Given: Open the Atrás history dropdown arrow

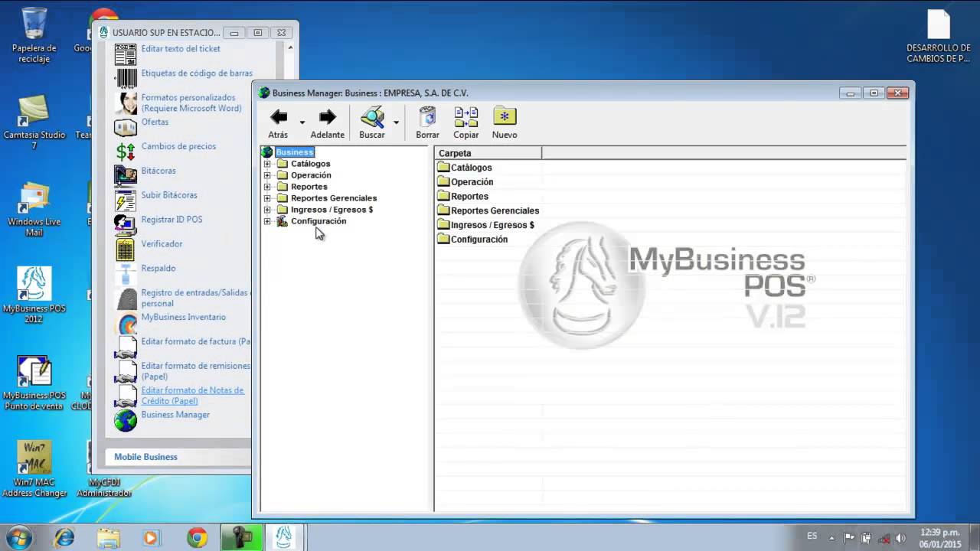Looking at the screenshot, I should coord(302,122).
